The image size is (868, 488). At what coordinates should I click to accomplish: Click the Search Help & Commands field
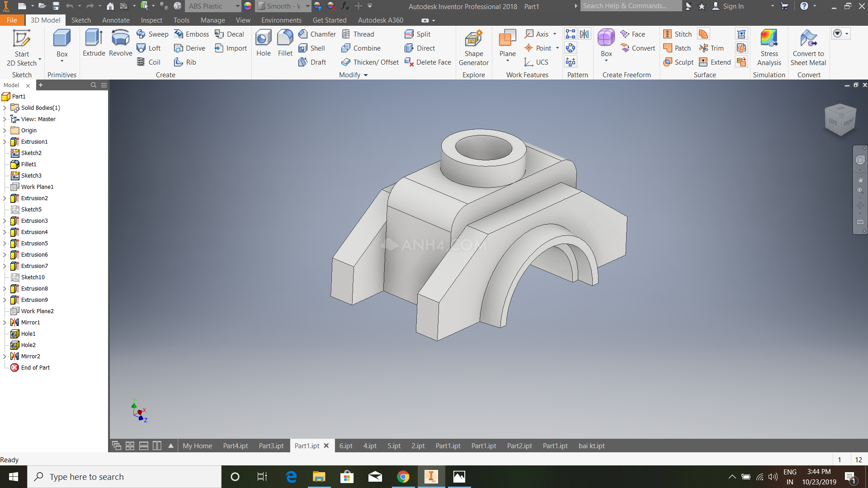[x=631, y=6]
